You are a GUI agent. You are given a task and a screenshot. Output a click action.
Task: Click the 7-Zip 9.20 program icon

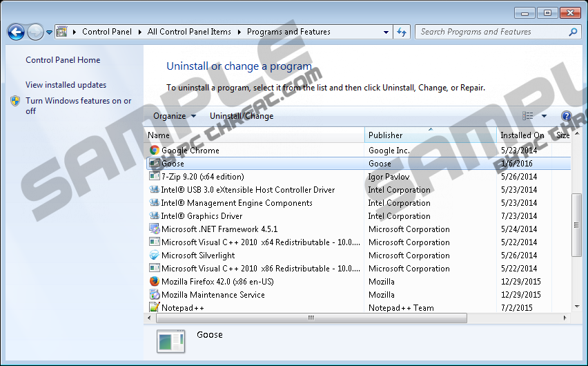[155, 177]
